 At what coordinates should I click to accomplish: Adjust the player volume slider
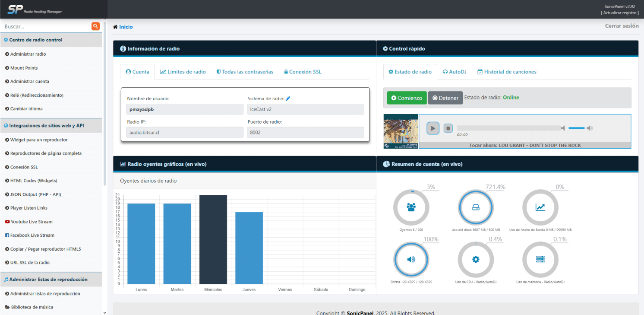(576, 128)
